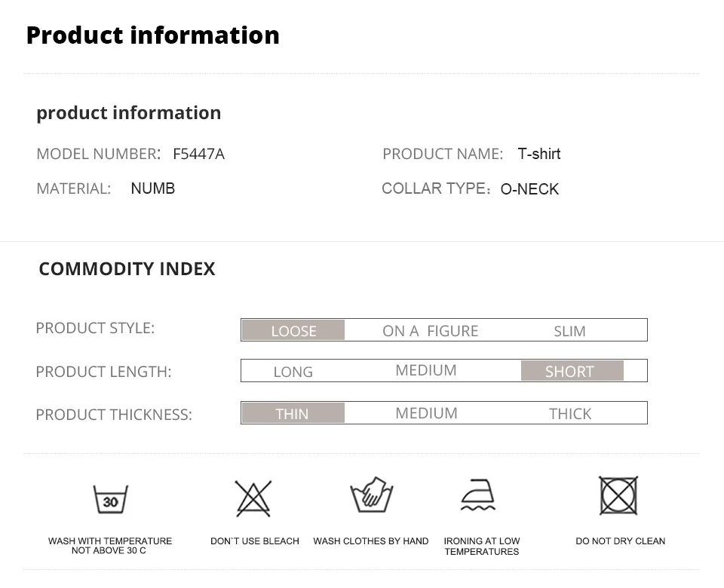This screenshot has height=588, width=724.
Task: Select ON A FIGURE product style
Action: 431,331
